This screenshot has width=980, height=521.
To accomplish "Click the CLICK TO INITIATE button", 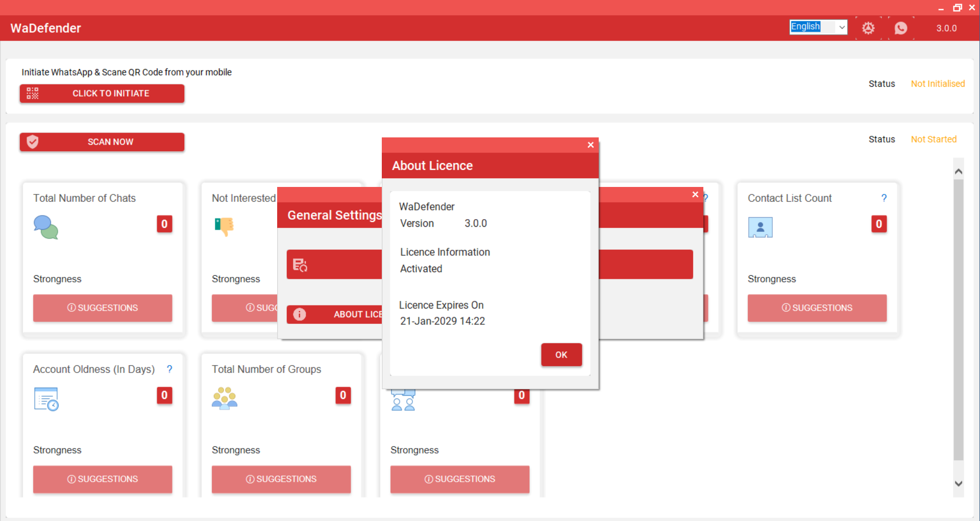I will (x=102, y=93).
